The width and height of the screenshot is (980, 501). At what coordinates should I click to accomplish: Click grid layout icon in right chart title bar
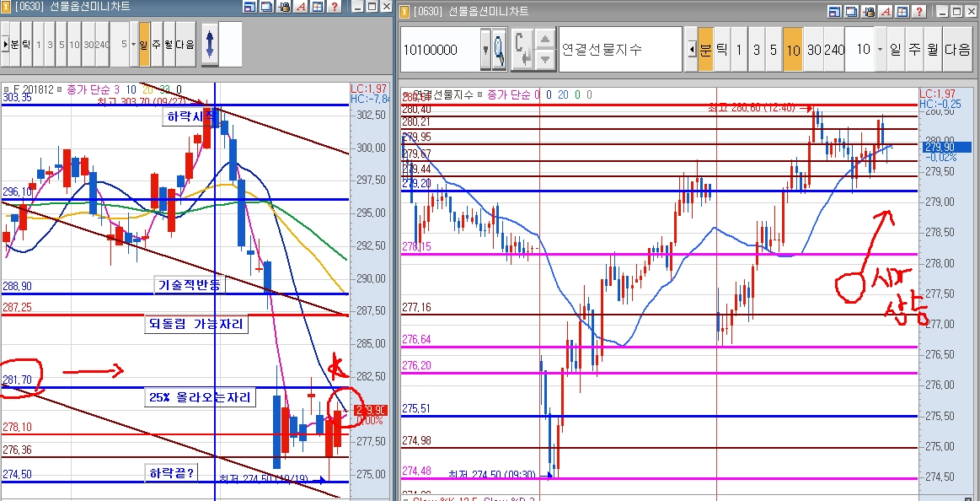point(902,11)
